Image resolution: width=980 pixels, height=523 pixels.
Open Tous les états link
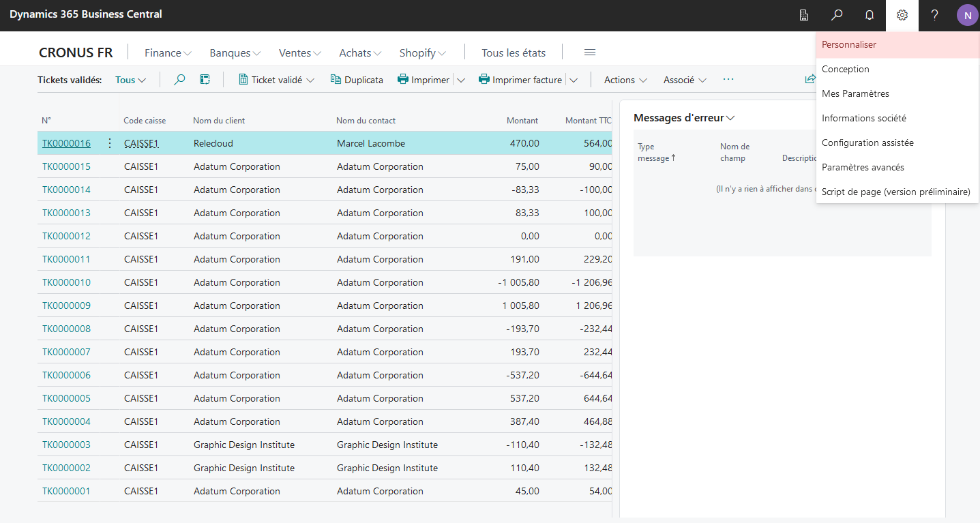click(x=514, y=53)
